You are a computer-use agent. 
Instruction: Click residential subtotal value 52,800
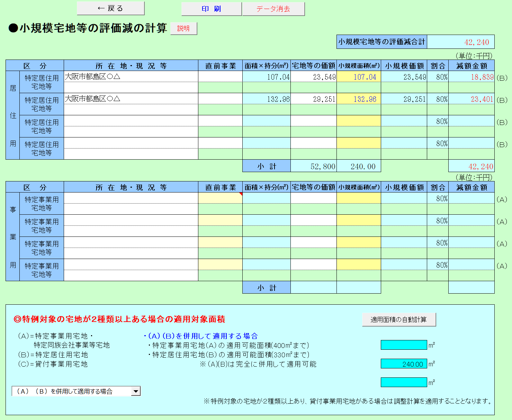click(x=314, y=166)
